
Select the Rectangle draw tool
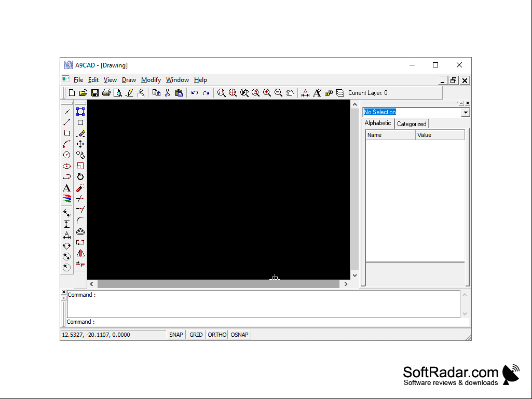tap(67, 133)
